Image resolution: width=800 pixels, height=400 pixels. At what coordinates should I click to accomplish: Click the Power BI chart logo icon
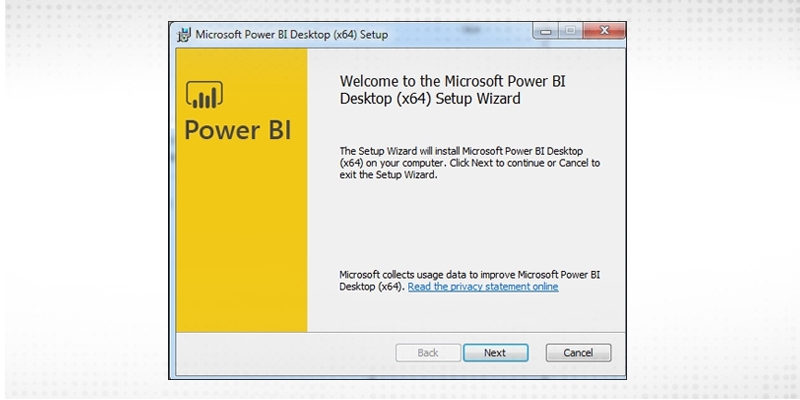[204, 95]
